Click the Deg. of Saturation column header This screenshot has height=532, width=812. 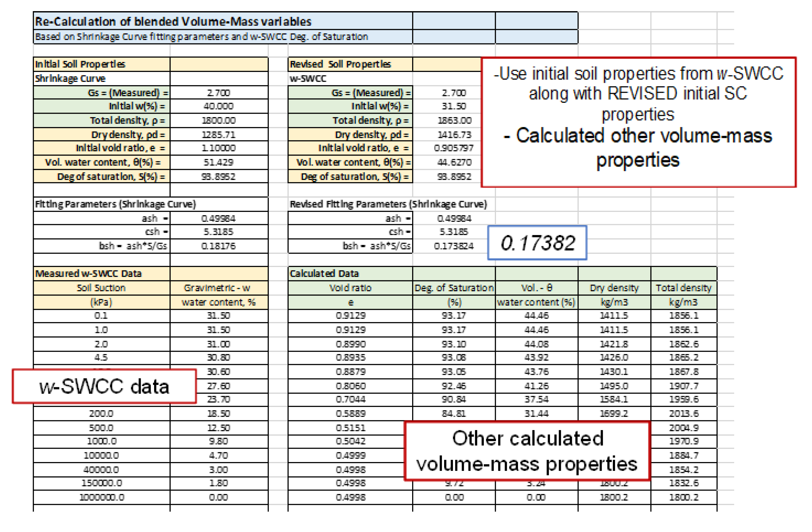pos(454,288)
